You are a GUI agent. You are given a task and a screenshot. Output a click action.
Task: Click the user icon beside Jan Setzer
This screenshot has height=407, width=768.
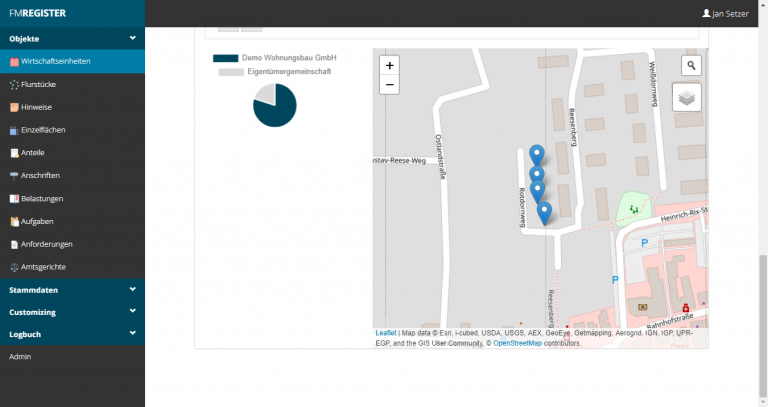pos(706,13)
